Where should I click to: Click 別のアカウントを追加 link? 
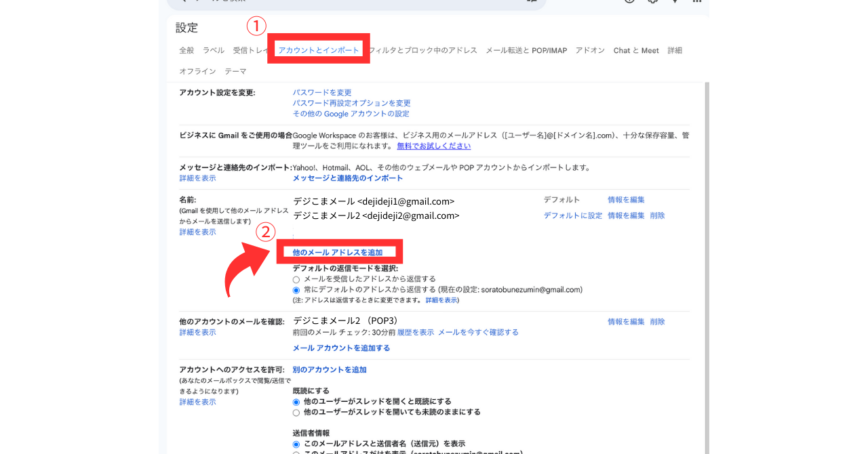(329, 370)
